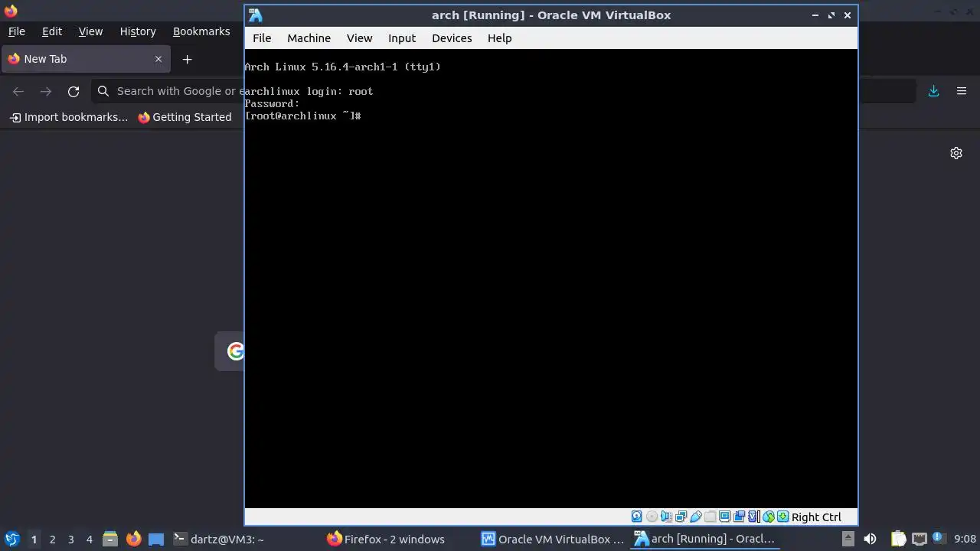Reload the page in Firefox
Viewport: 980px width, 551px height.
73,91
